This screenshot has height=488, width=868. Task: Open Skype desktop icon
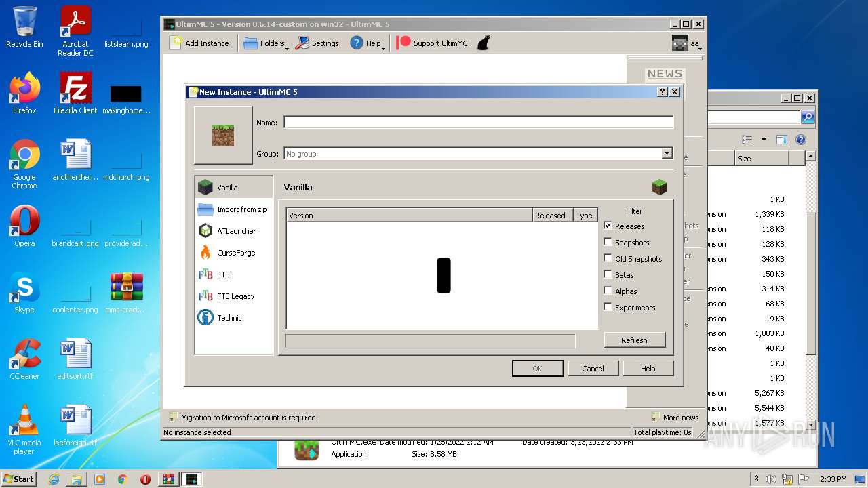[24, 293]
